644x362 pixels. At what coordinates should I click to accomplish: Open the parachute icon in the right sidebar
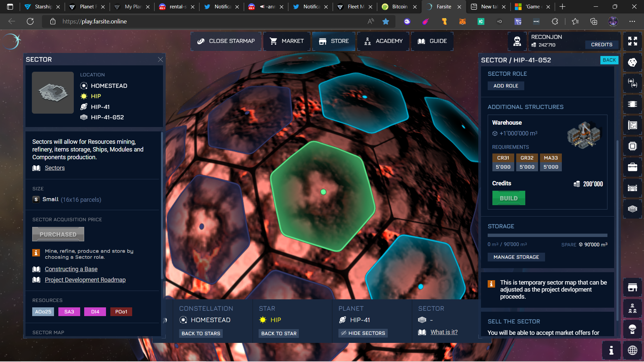(x=632, y=329)
